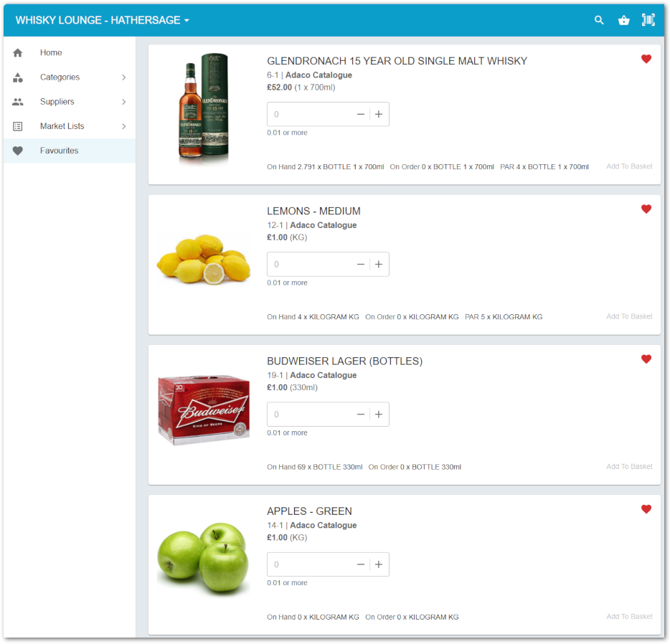The height and width of the screenshot is (644, 670).
Task: Increase Lemons quantity with plus button
Action: click(x=379, y=265)
